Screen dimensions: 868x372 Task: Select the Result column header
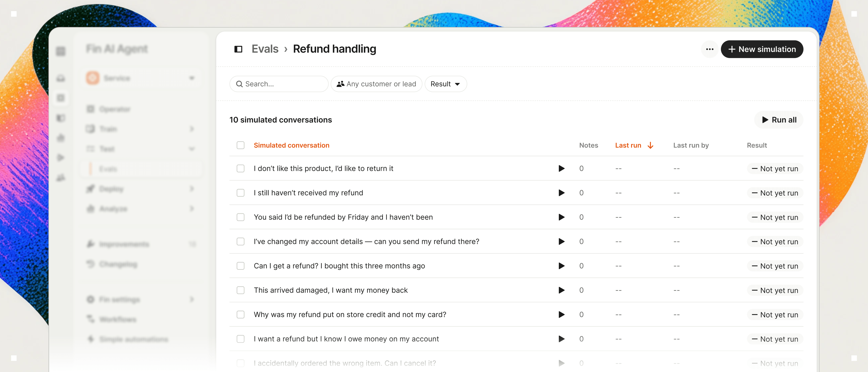[757, 145]
